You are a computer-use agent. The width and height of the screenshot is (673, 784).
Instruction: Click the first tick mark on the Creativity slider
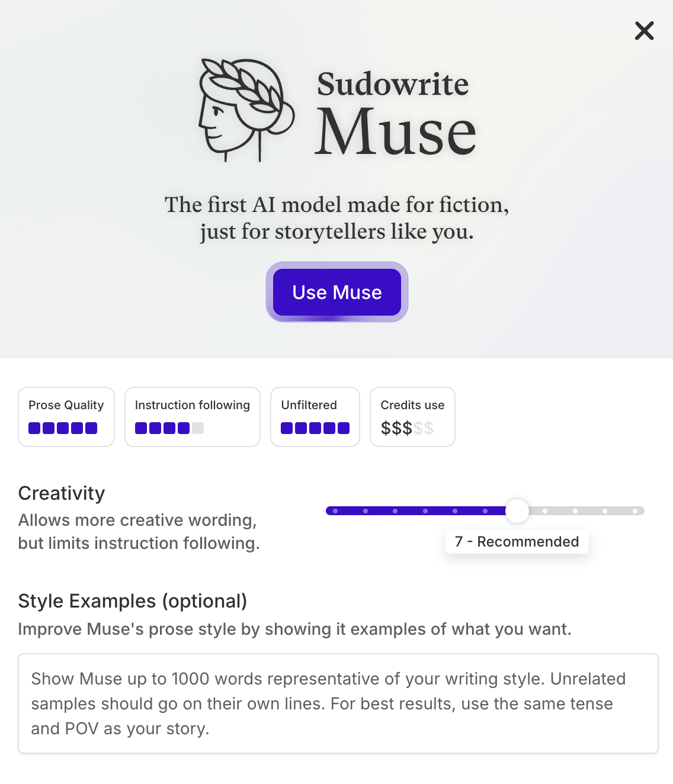click(335, 510)
